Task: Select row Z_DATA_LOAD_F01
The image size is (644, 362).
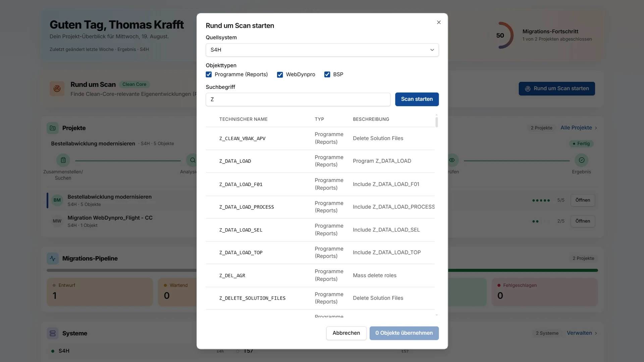Action: tap(320, 184)
